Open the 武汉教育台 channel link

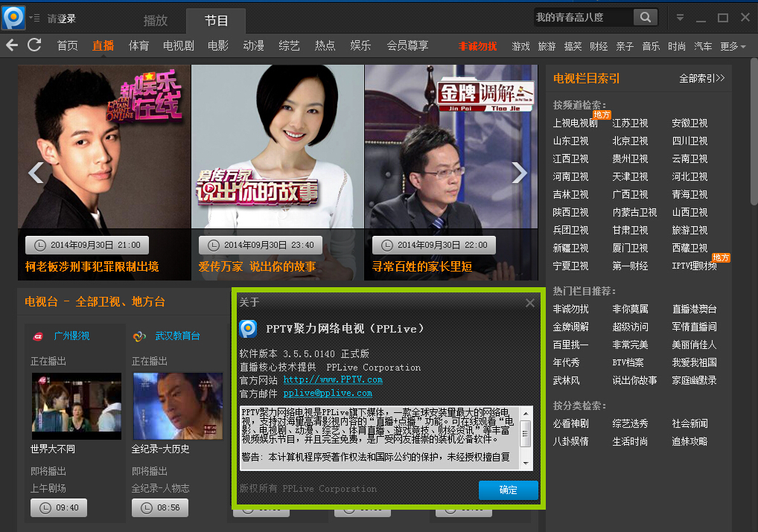pos(177,336)
